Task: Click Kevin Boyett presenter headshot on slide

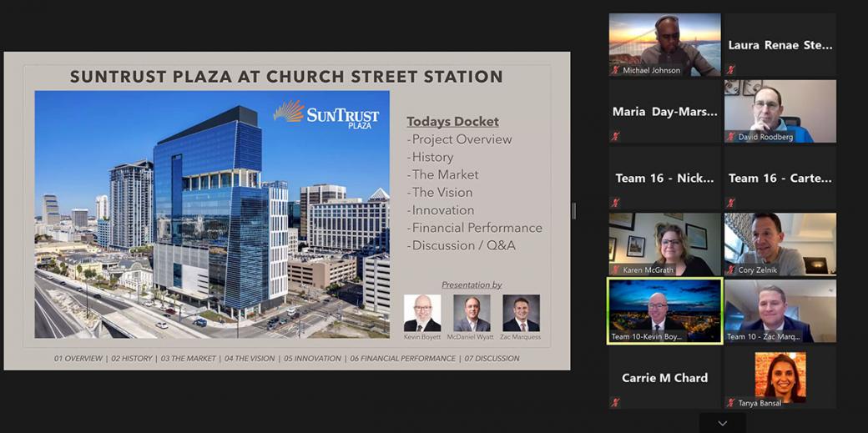Action: click(x=421, y=313)
